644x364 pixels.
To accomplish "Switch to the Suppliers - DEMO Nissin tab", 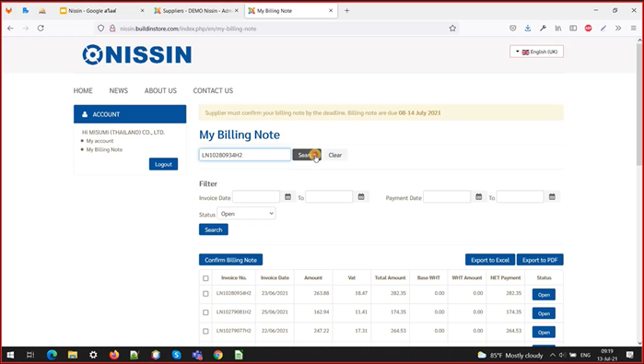I will [197, 11].
